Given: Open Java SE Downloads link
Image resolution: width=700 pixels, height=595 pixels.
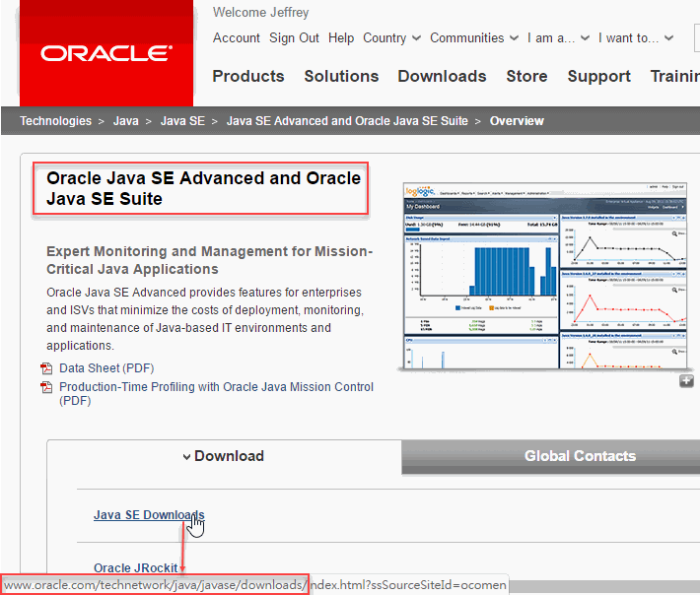Looking at the screenshot, I should (x=149, y=515).
